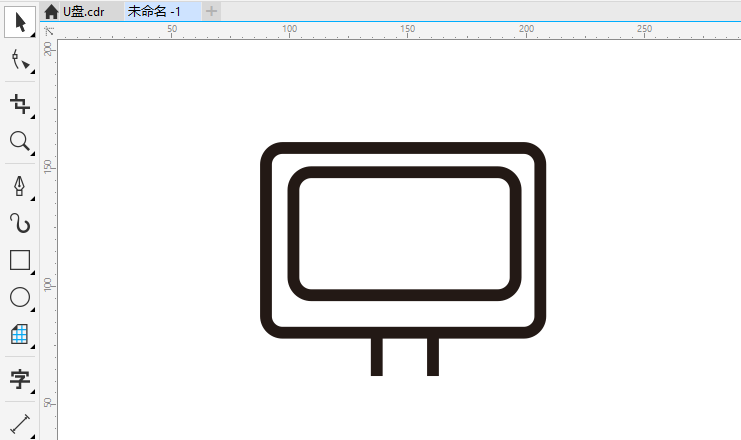Select the Pick (arrow) tool
Screen dimensions: 741x440
[x=20, y=22]
